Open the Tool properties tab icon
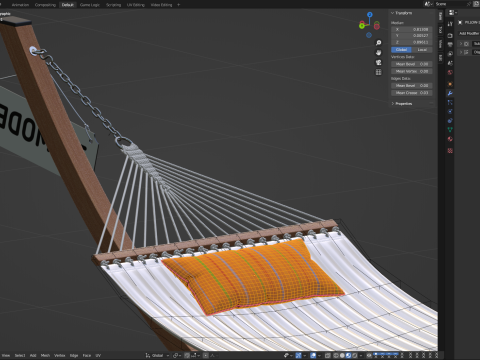Screen dimensions: 480x360 click(450, 24)
